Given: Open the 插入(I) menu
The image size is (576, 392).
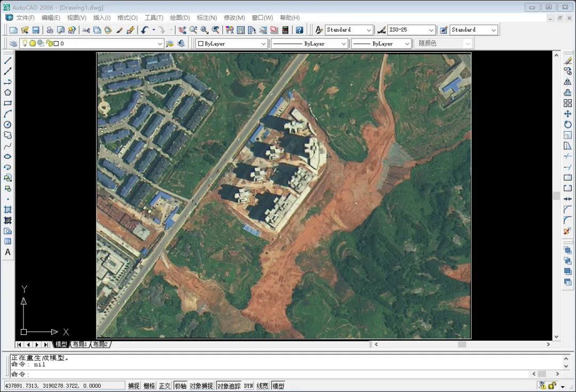Looking at the screenshot, I should (x=102, y=18).
